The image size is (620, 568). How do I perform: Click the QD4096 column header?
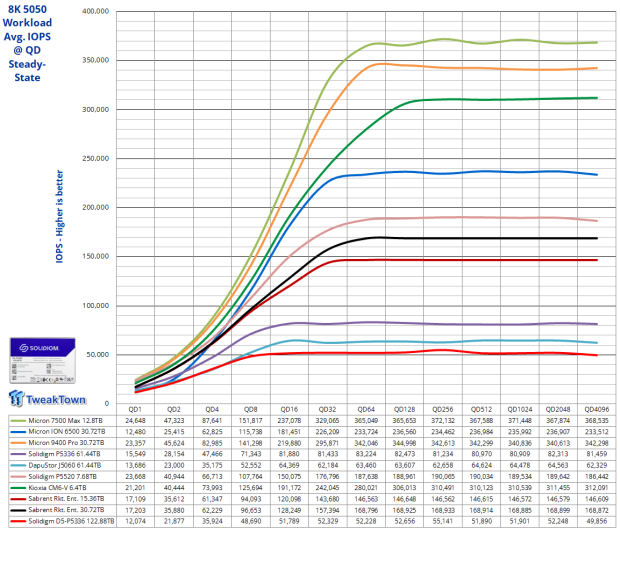tap(597, 409)
